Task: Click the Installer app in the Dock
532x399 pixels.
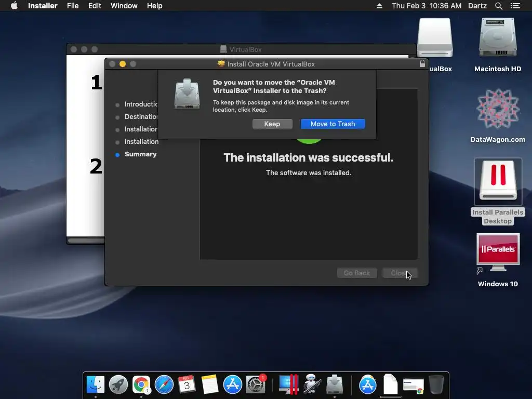Action: [x=335, y=385]
